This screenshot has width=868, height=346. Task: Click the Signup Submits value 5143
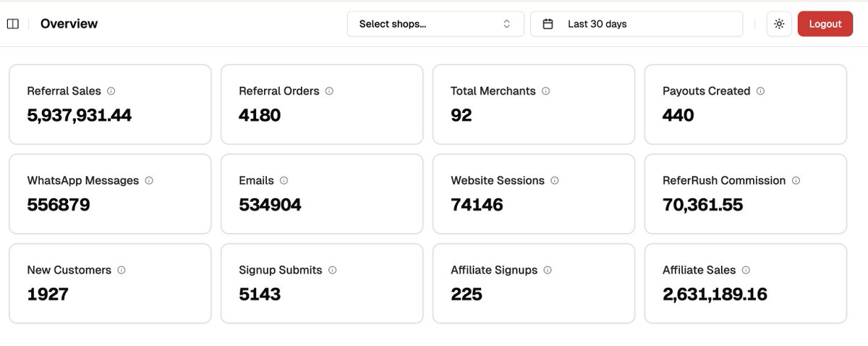point(260,295)
